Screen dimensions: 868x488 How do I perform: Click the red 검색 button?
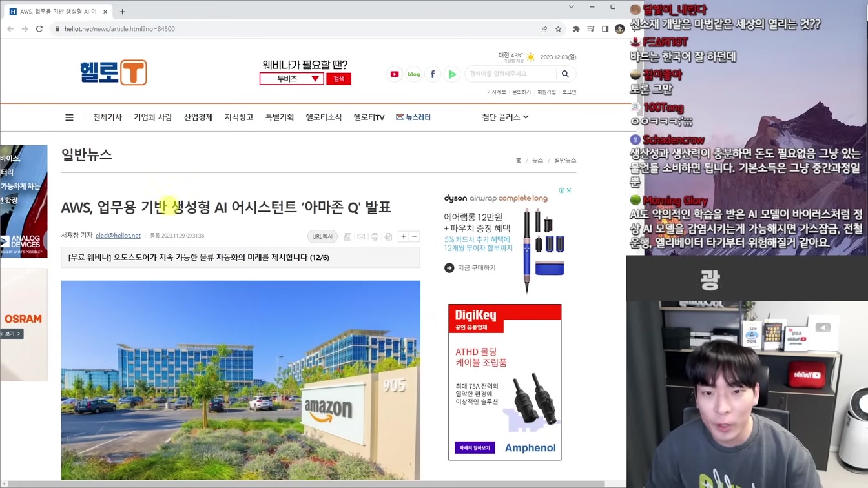click(x=339, y=79)
